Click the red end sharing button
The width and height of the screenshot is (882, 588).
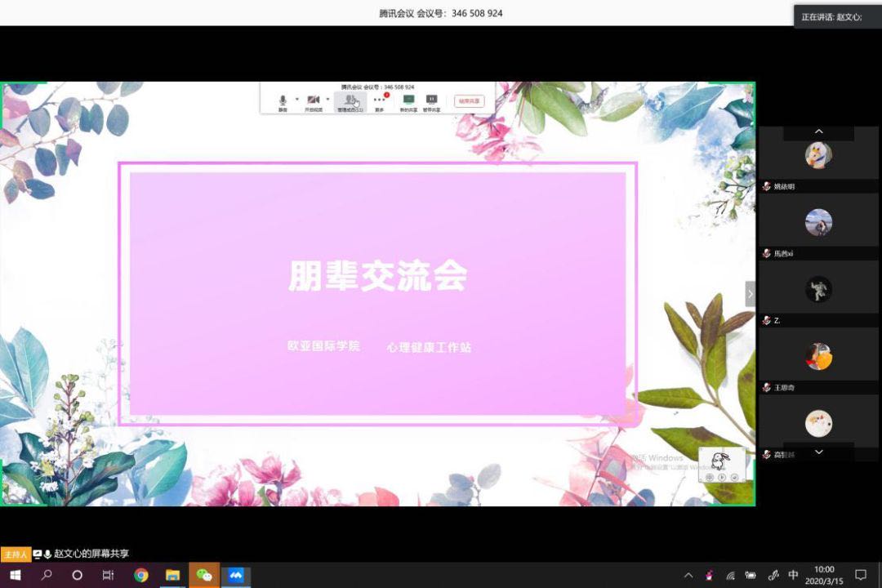pyautogui.click(x=469, y=101)
